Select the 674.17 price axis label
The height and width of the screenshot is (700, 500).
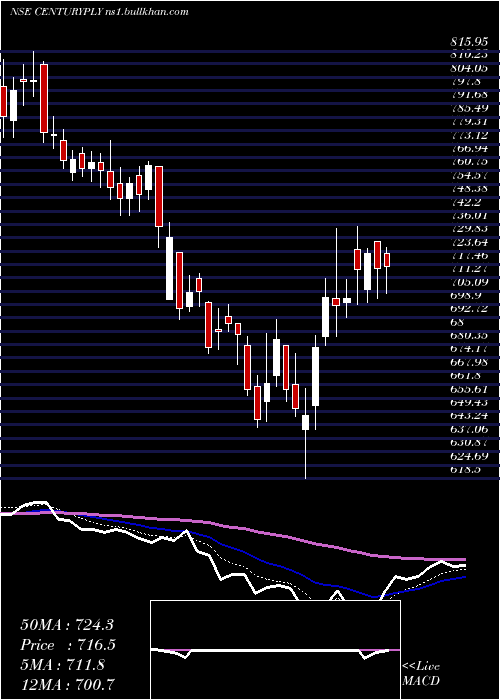point(469,349)
